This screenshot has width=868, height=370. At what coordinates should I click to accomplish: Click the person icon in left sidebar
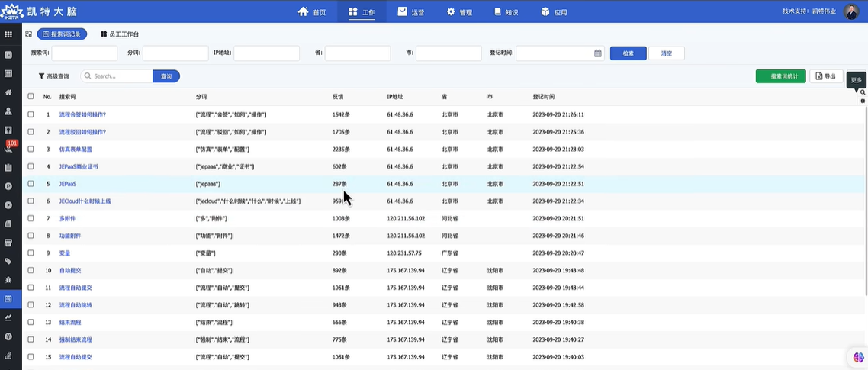tap(8, 111)
